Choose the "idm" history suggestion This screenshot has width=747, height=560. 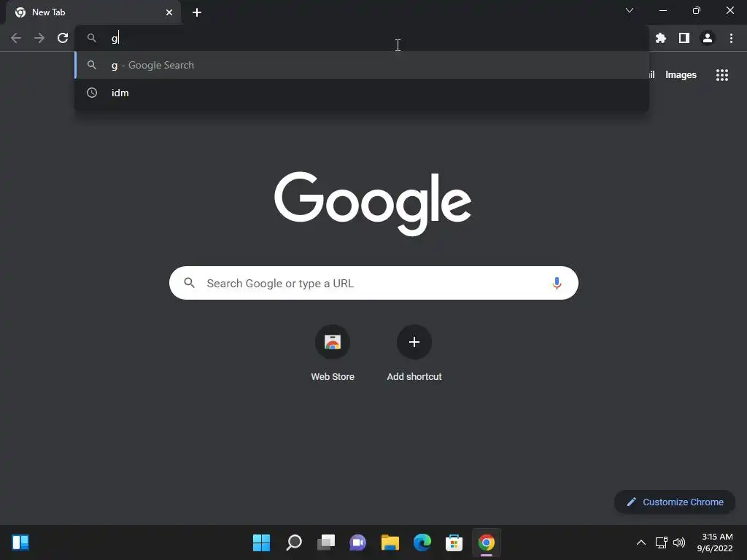[362, 93]
